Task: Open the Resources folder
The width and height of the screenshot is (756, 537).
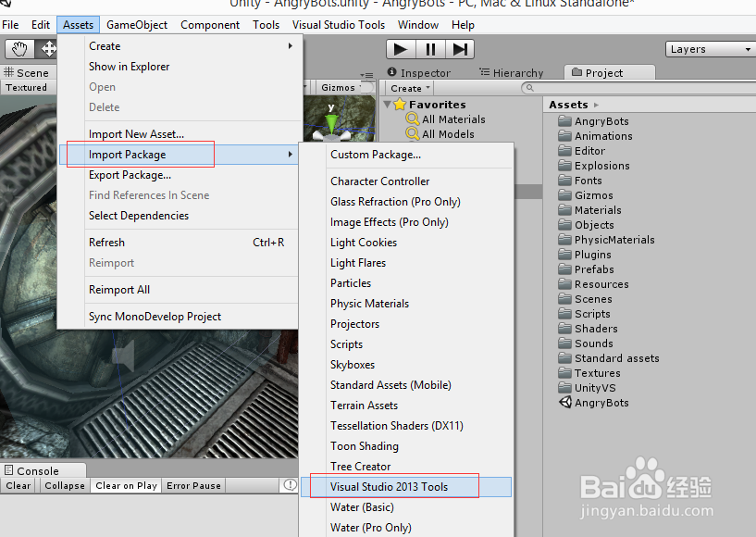Action: (593, 284)
